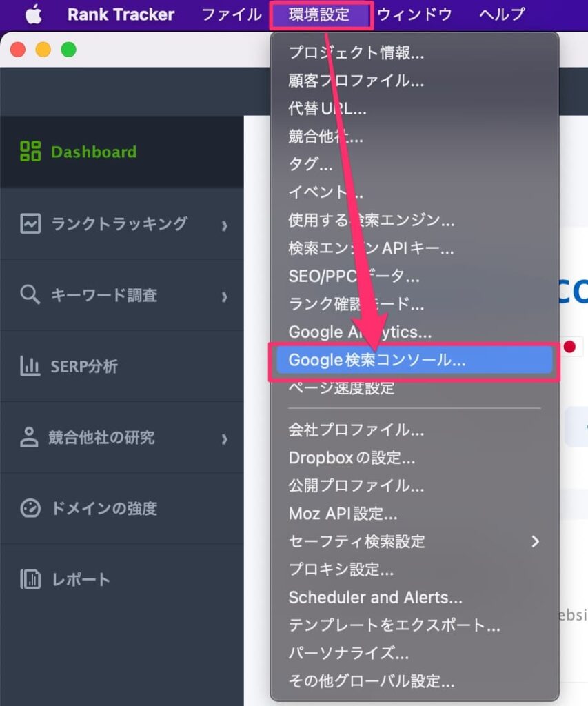Choose 使用する検索エンジン... from the menu

coord(414,220)
